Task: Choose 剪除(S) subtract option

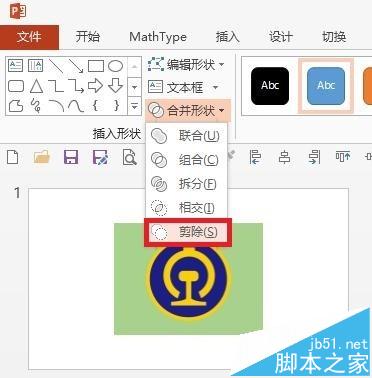Action: coord(188,232)
